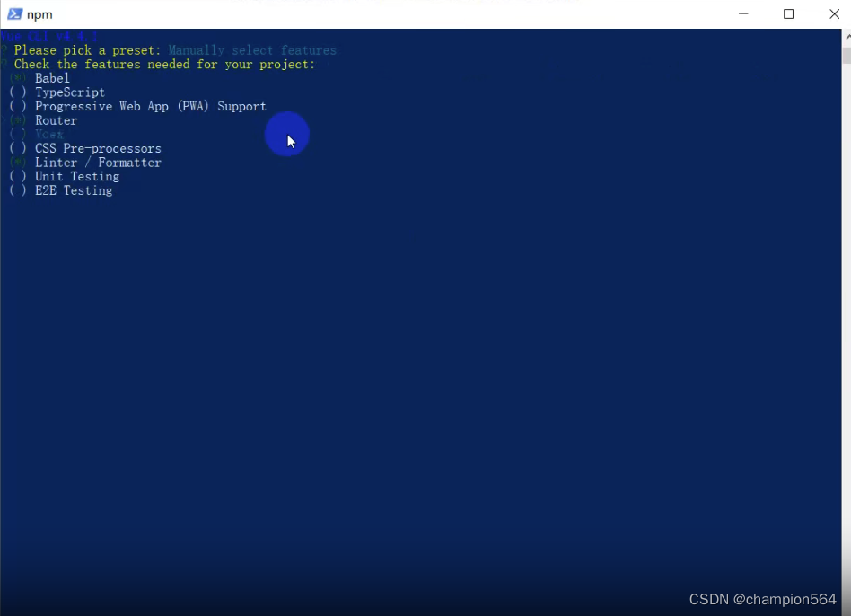This screenshot has height=616, width=851.
Task: Toggle the Babel feature checkbox
Action: coord(18,78)
